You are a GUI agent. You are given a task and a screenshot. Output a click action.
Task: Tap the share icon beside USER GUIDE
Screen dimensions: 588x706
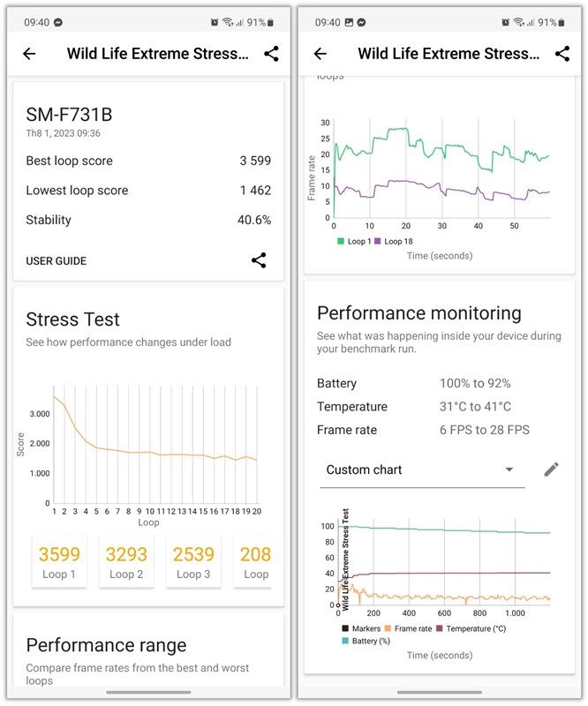pyautogui.click(x=258, y=260)
